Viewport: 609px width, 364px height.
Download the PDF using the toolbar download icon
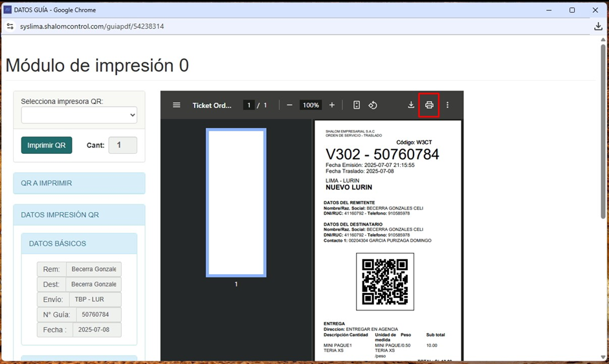[x=411, y=105]
